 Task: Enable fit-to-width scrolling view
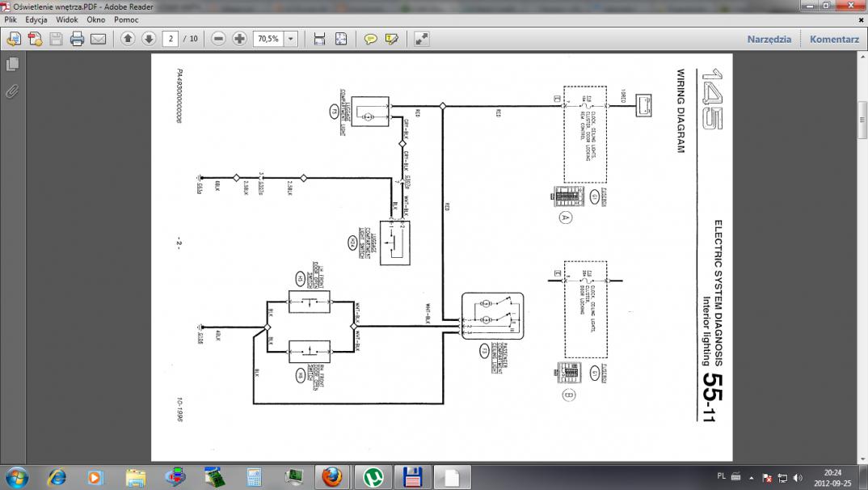319,39
